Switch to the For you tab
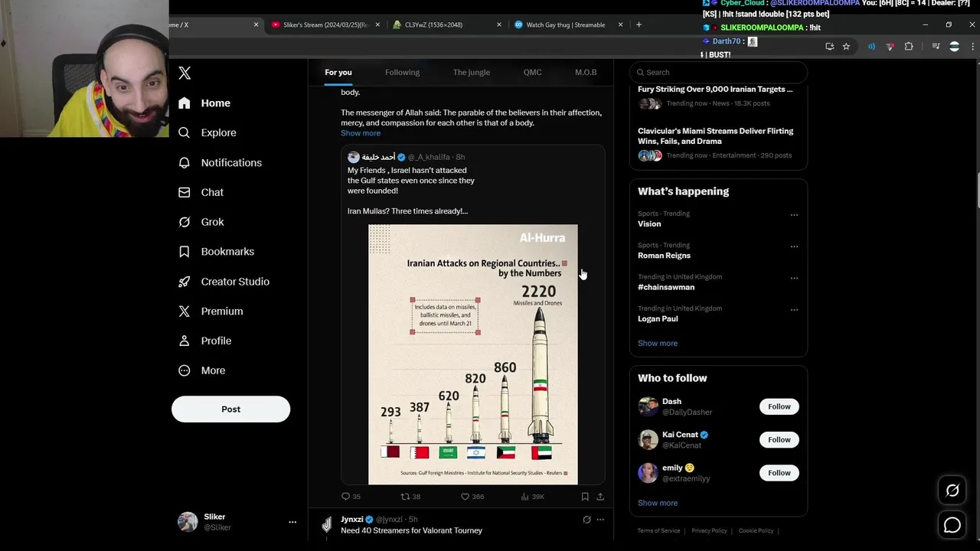Viewport: 980px width, 551px height. click(x=338, y=72)
